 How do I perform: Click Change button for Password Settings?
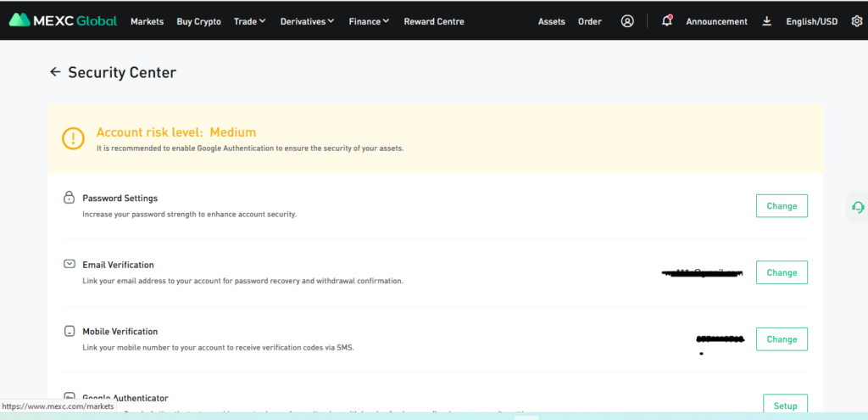pos(781,206)
